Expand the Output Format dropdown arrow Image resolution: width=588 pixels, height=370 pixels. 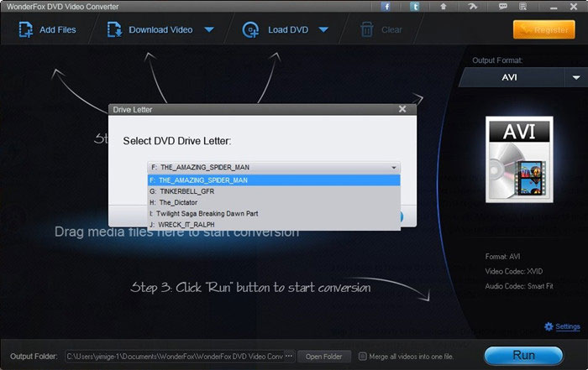[576, 77]
